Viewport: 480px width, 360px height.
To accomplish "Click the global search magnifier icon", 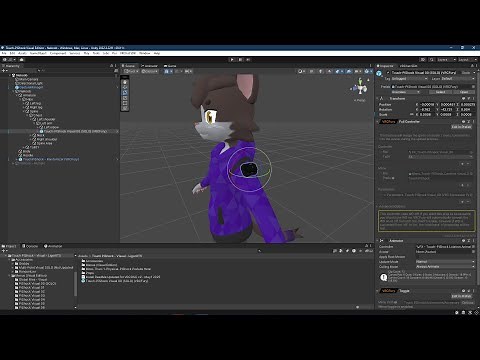I will [432, 60].
